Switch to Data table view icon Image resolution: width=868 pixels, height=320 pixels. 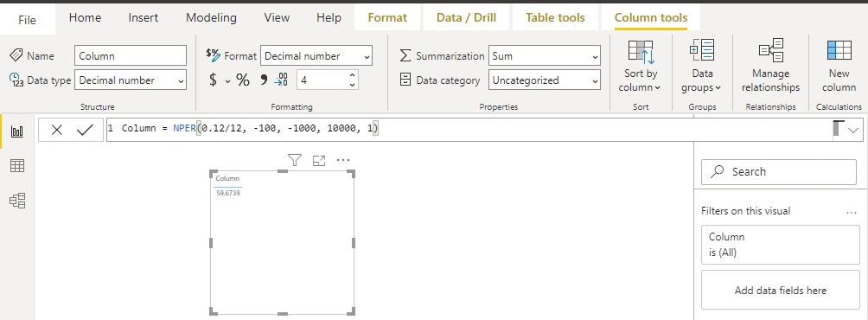point(17,165)
